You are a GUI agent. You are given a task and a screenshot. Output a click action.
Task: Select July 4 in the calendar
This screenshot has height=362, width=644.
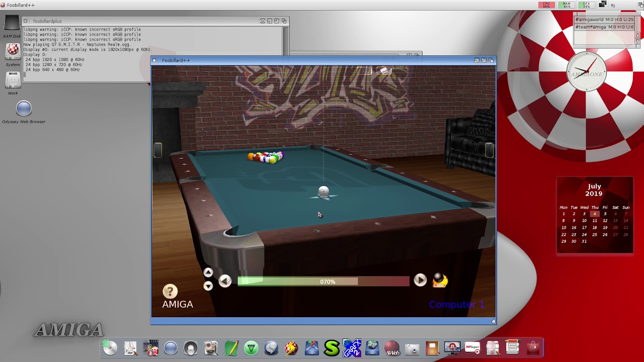pos(595,214)
